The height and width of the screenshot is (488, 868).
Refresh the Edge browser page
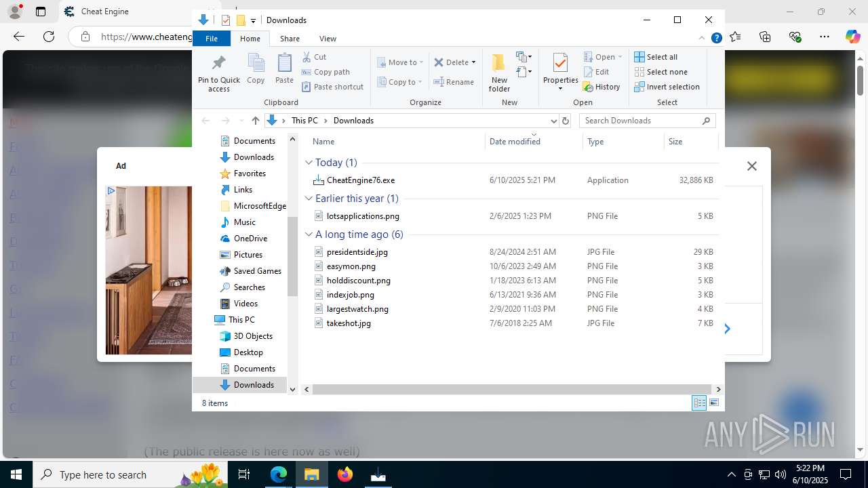(x=49, y=37)
